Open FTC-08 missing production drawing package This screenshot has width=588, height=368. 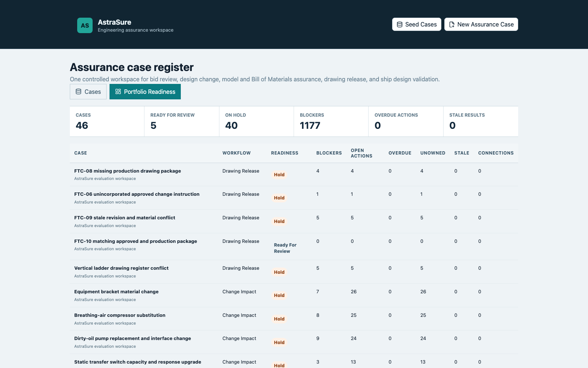128,171
